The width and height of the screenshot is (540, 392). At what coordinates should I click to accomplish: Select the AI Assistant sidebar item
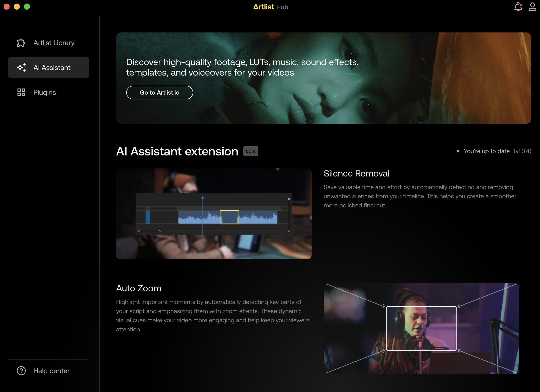49,67
